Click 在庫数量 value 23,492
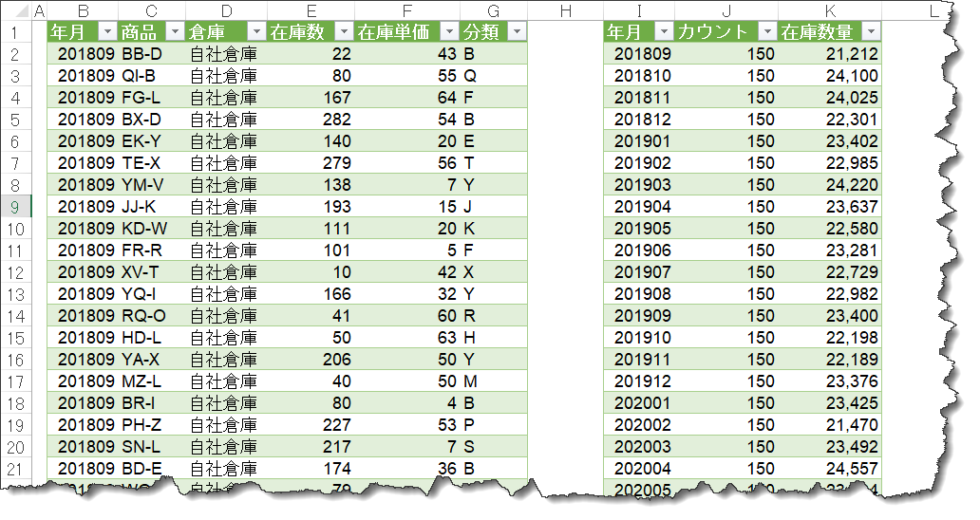Screen dimensions: 980x520 [x=829, y=447]
